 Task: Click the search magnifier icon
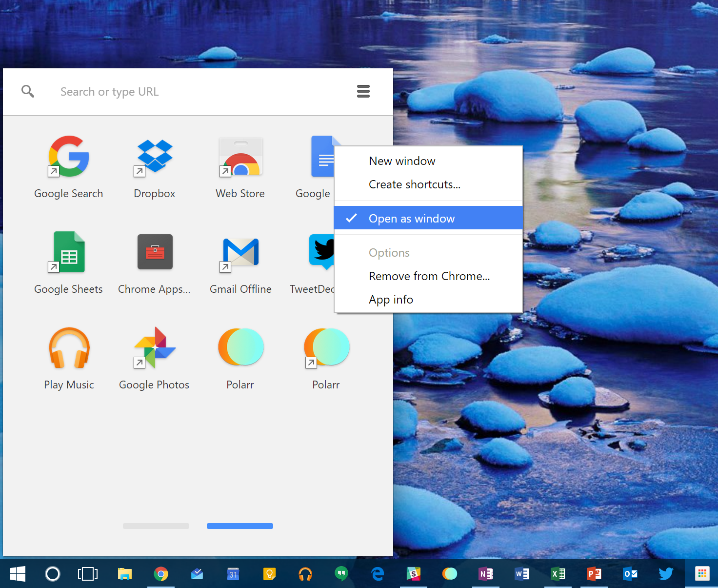point(28,91)
